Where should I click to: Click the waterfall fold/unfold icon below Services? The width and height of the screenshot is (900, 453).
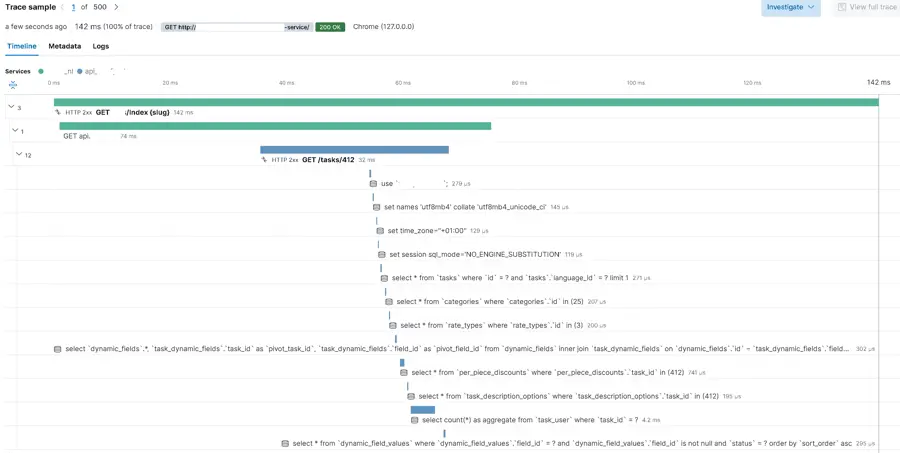[13, 85]
